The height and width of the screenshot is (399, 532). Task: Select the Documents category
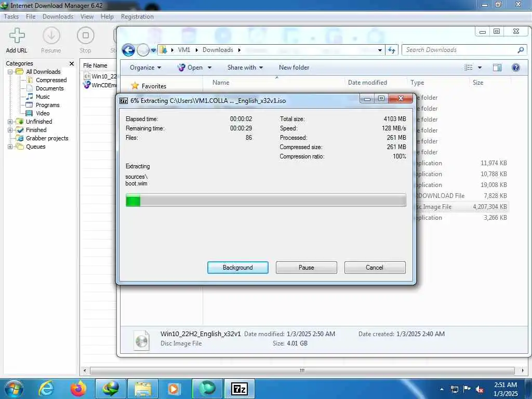(x=49, y=88)
